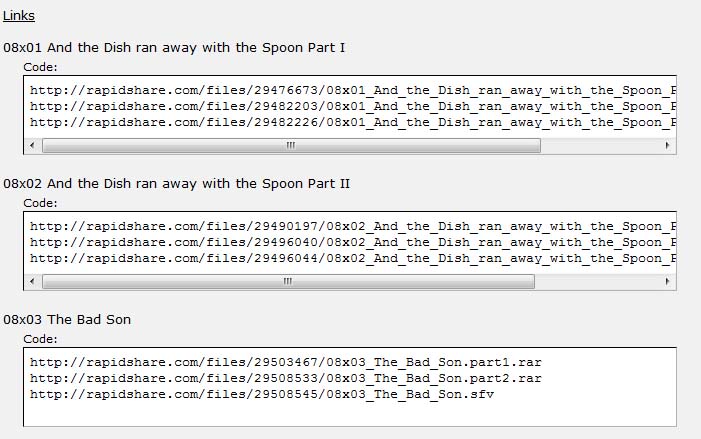Click empty scrollbar track right of 08x01 thumb
The width and height of the screenshot is (701, 439).
[x=600, y=145]
